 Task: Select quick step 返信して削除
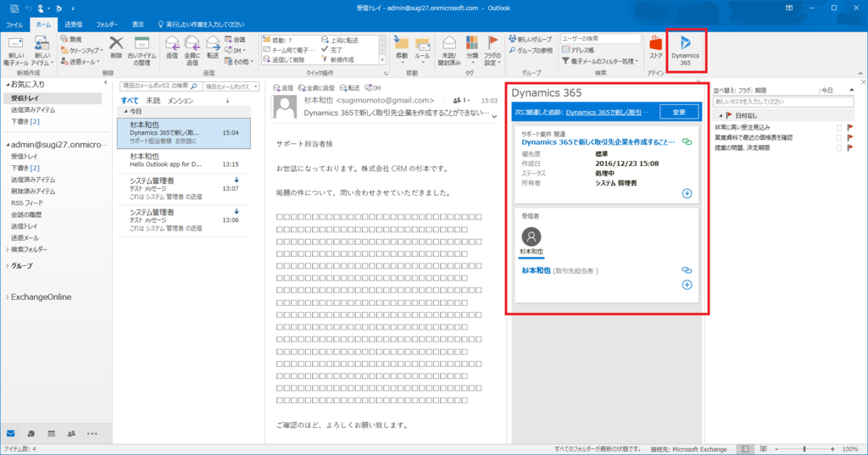coord(283,60)
